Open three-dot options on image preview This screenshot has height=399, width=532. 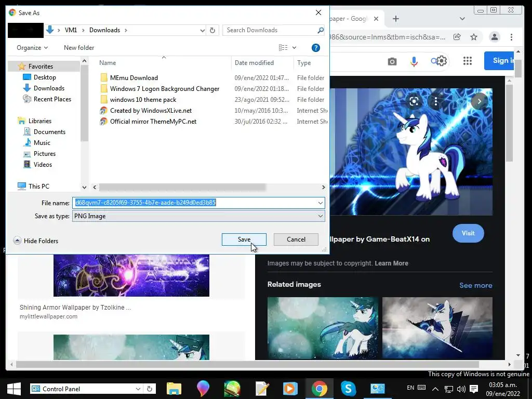[x=436, y=101]
